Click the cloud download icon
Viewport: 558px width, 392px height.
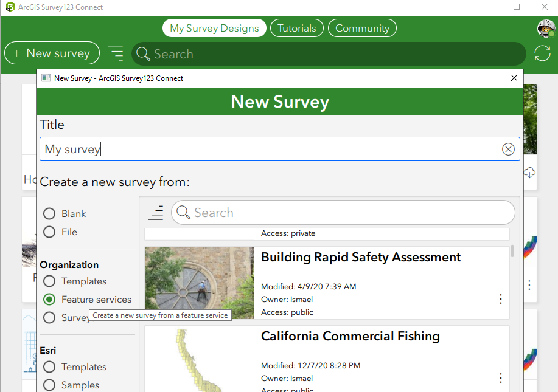pyautogui.click(x=529, y=173)
